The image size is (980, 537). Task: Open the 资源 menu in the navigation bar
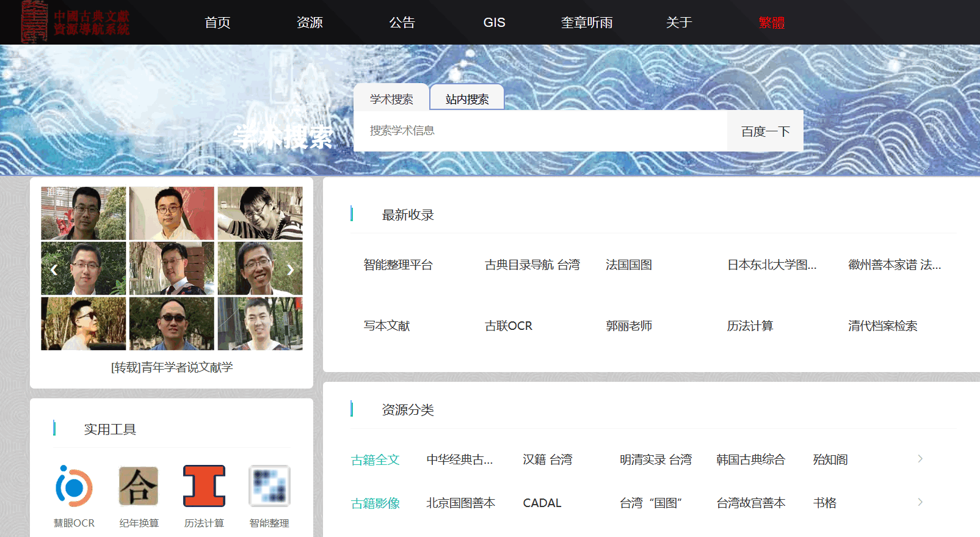pos(310,23)
